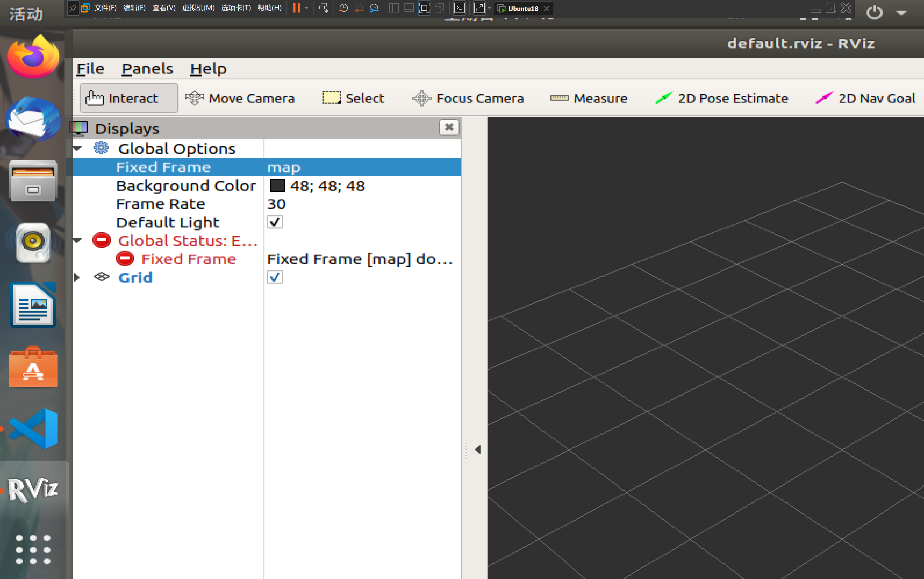924x579 pixels.
Task: Open the VMware 文件(F) menu
Action: point(105,8)
